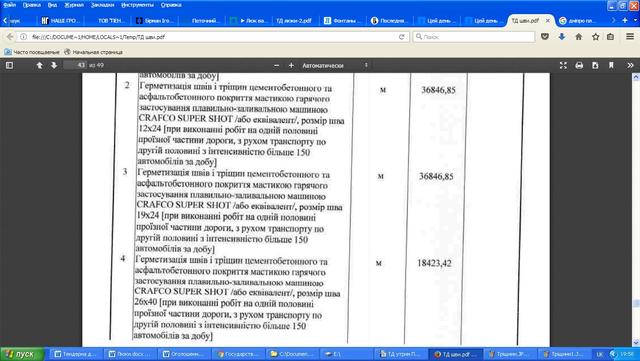Screen dimensions: 640x361
Task: Click the Windows Start button
Action: (x=22, y=354)
